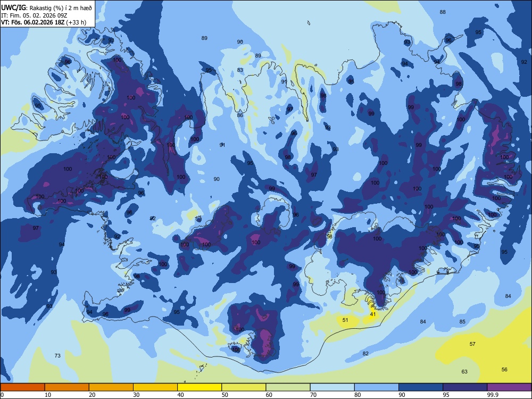Select the map value '82'
Screen dimensions: 532x399
pyautogui.click(x=365, y=354)
